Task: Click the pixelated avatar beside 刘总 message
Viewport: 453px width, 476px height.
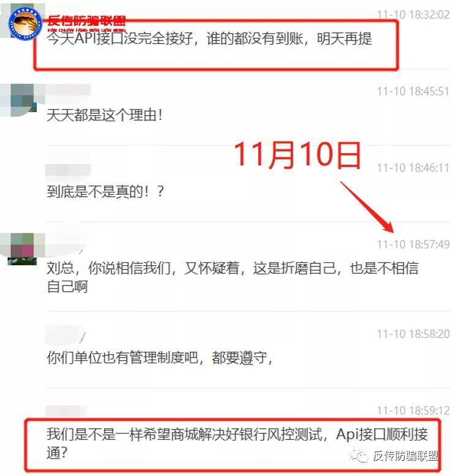Action: tap(24, 249)
